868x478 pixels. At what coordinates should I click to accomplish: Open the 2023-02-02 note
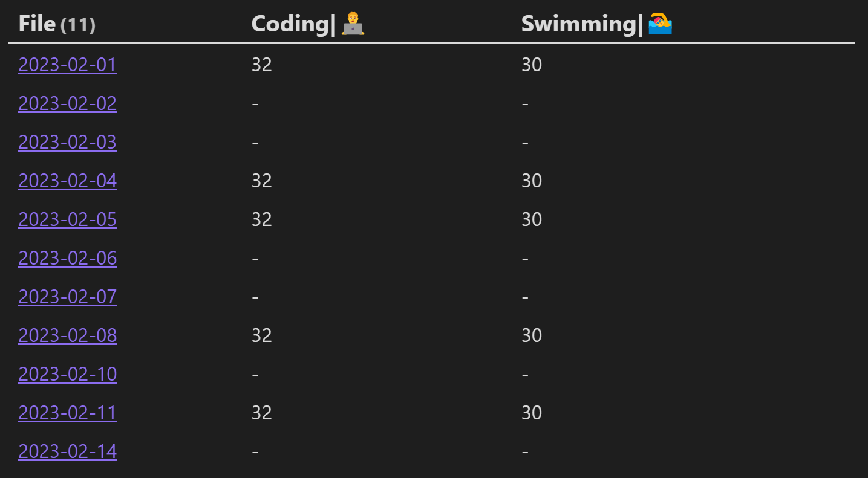click(x=67, y=103)
